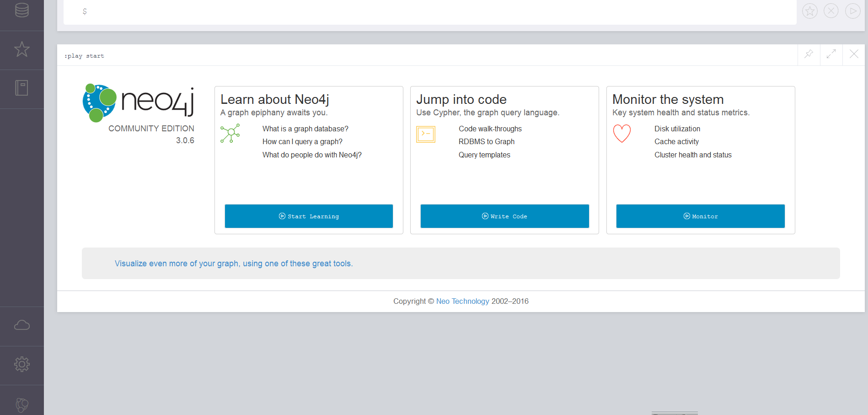The height and width of the screenshot is (415, 868).
Task: Click the 'Learn about Neo4j' heading
Action: click(275, 99)
